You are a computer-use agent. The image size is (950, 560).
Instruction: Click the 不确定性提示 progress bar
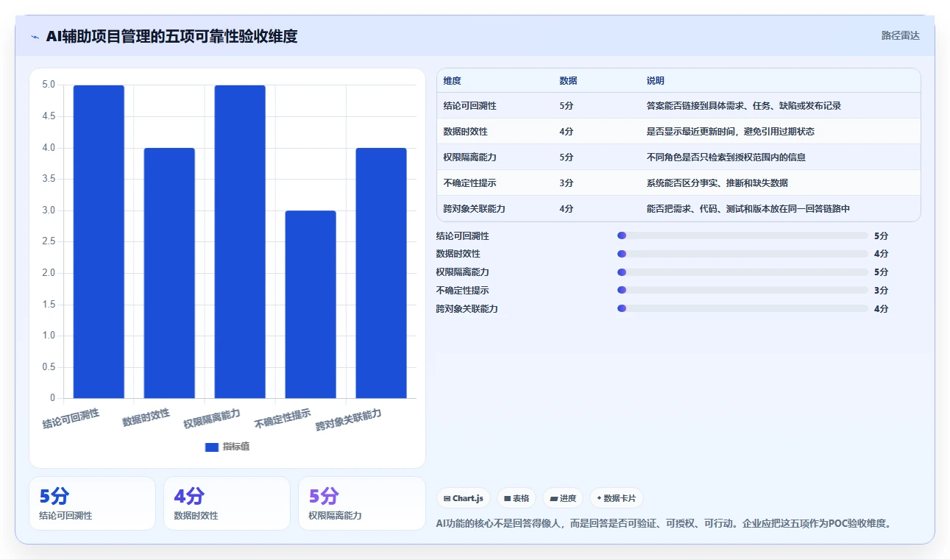pos(742,291)
